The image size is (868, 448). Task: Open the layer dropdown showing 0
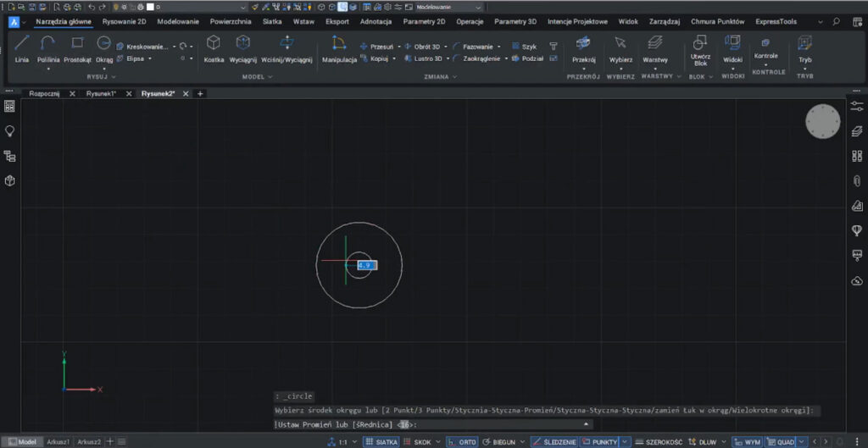(x=197, y=7)
